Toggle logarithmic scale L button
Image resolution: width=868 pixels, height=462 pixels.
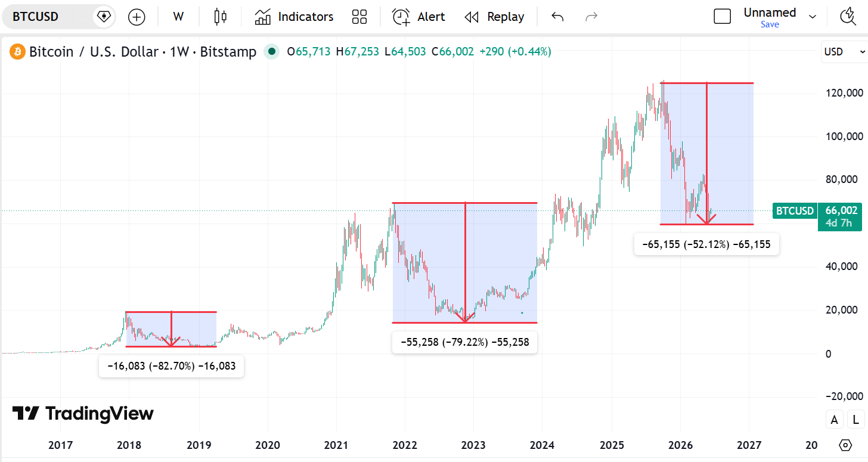point(856,420)
